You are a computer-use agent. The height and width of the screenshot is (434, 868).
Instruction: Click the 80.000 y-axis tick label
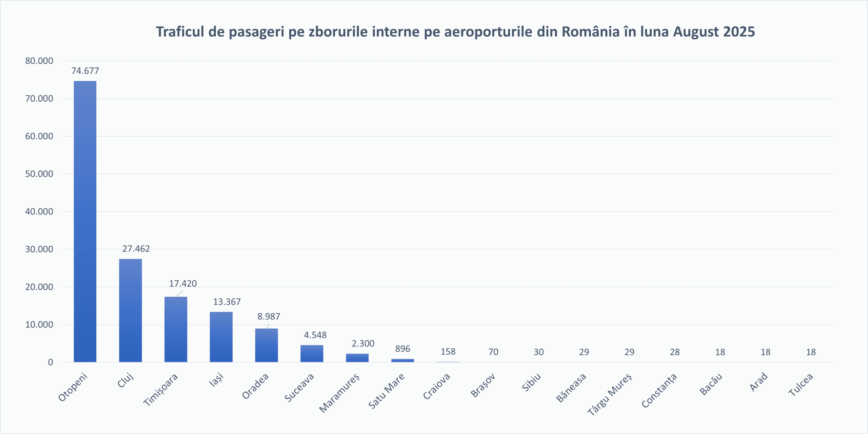pos(39,61)
